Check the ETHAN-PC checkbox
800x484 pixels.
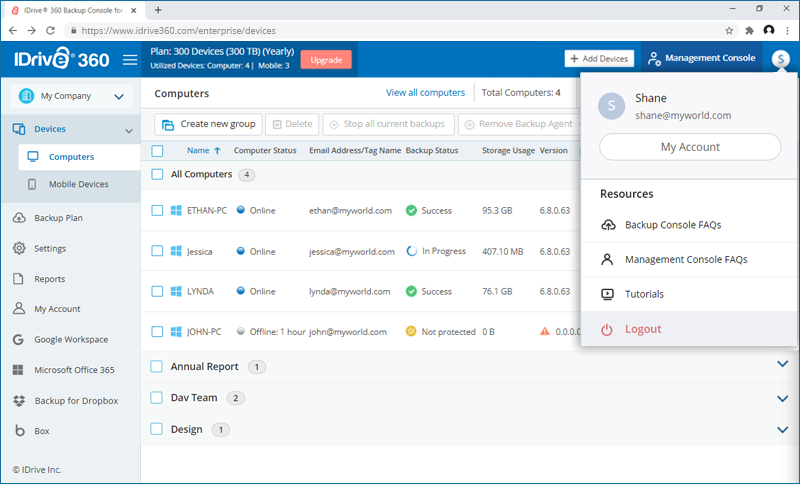click(x=157, y=211)
